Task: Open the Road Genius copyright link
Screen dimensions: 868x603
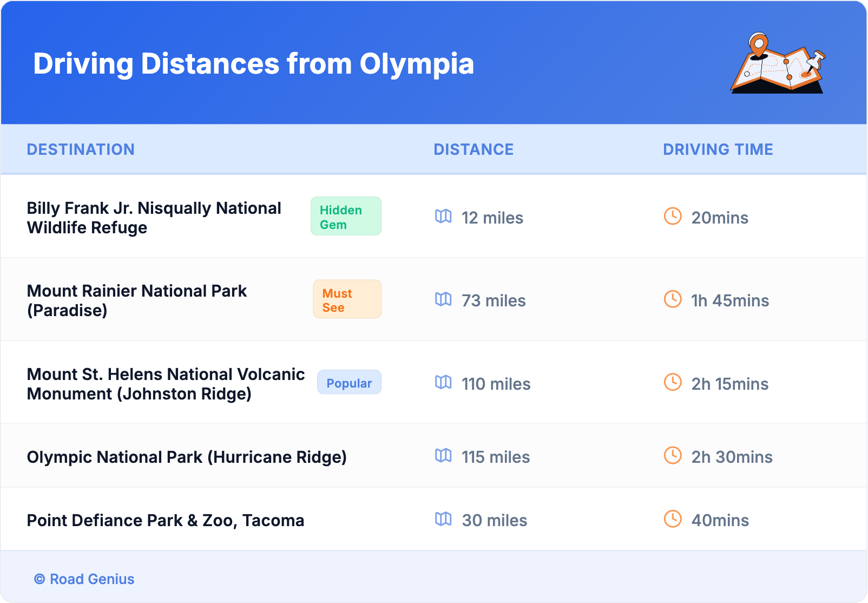Action: point(84,579)
